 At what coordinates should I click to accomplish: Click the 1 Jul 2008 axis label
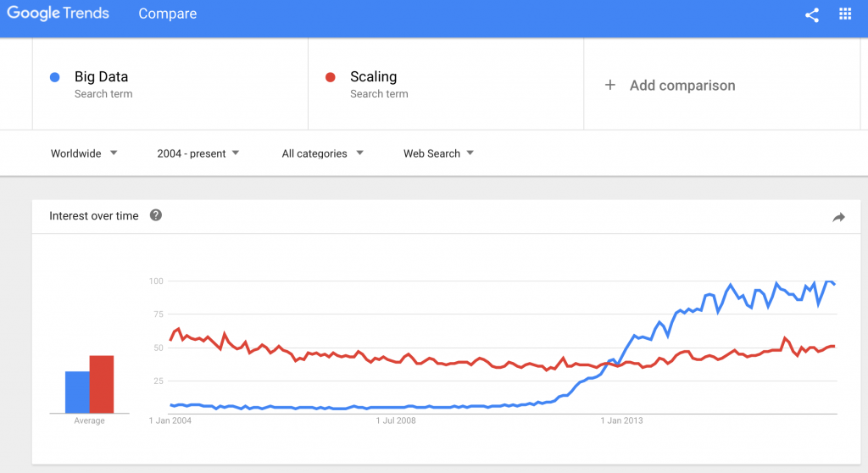tap(396, 420)
